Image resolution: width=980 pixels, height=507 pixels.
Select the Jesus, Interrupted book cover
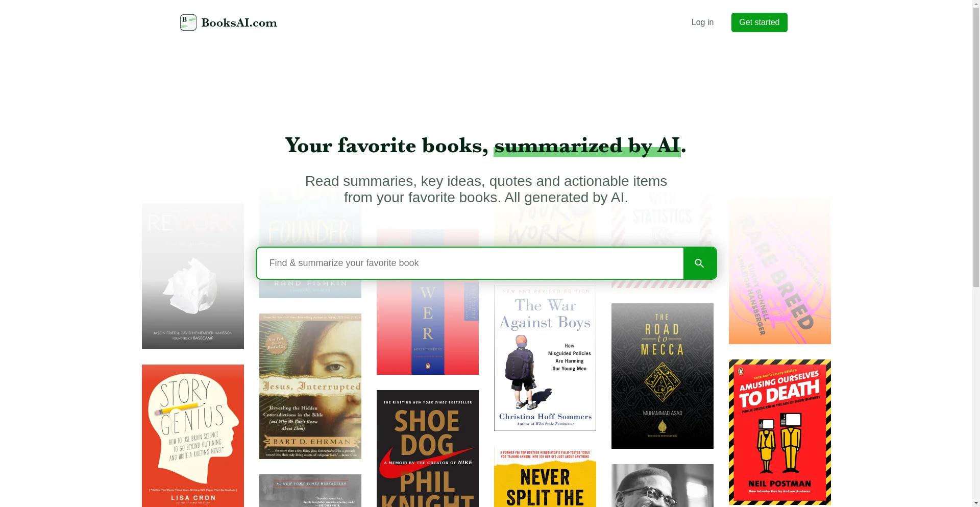point(310,386)
